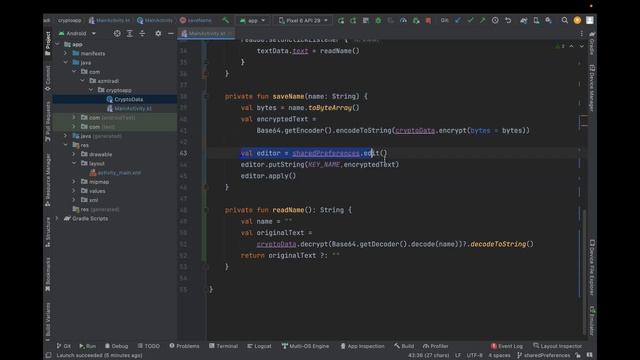
Task: Open the Profiler tool window
Action: [436, 346]
